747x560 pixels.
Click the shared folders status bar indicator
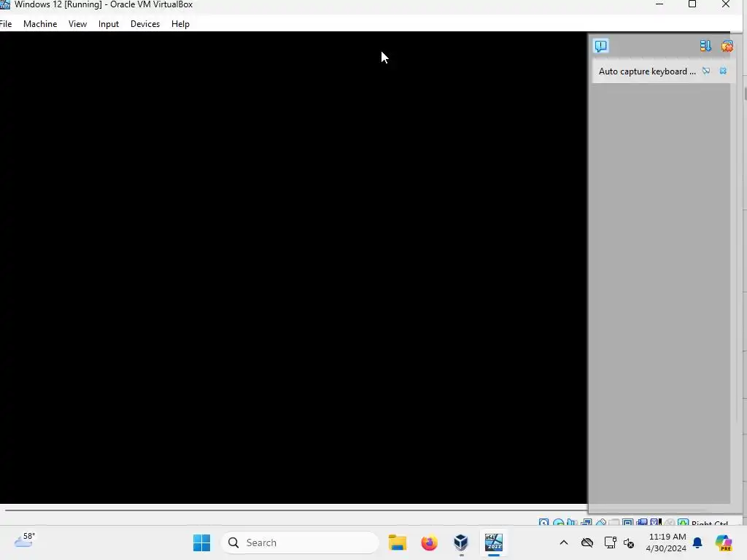point(614,522)
